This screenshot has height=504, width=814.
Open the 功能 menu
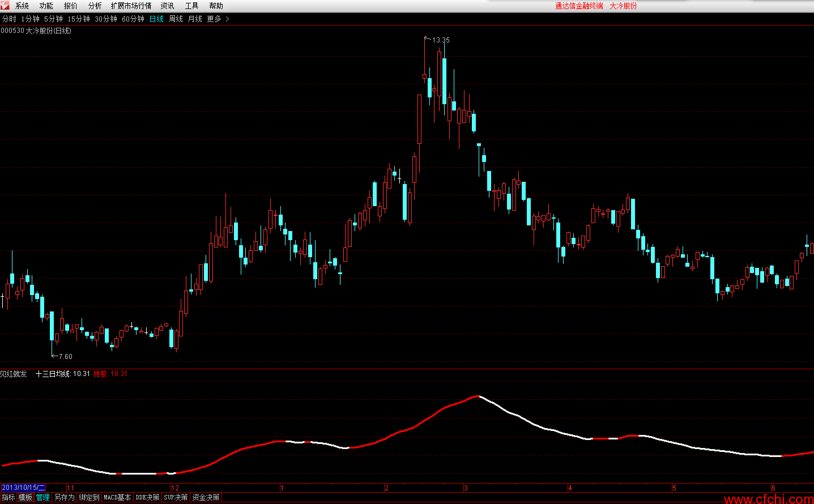[46, 6]
